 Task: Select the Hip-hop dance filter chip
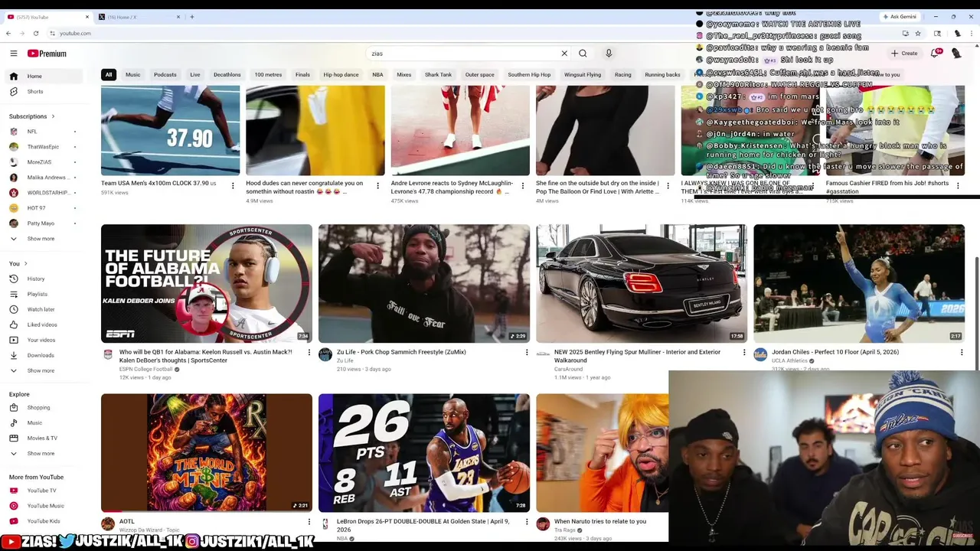tap(341, 74)
